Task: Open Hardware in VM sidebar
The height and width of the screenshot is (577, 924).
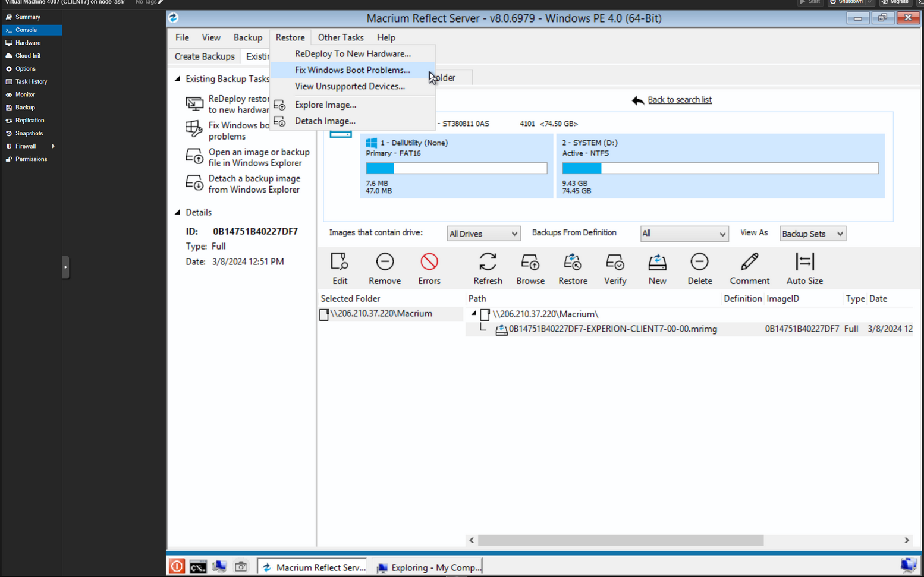Action: 31,43
